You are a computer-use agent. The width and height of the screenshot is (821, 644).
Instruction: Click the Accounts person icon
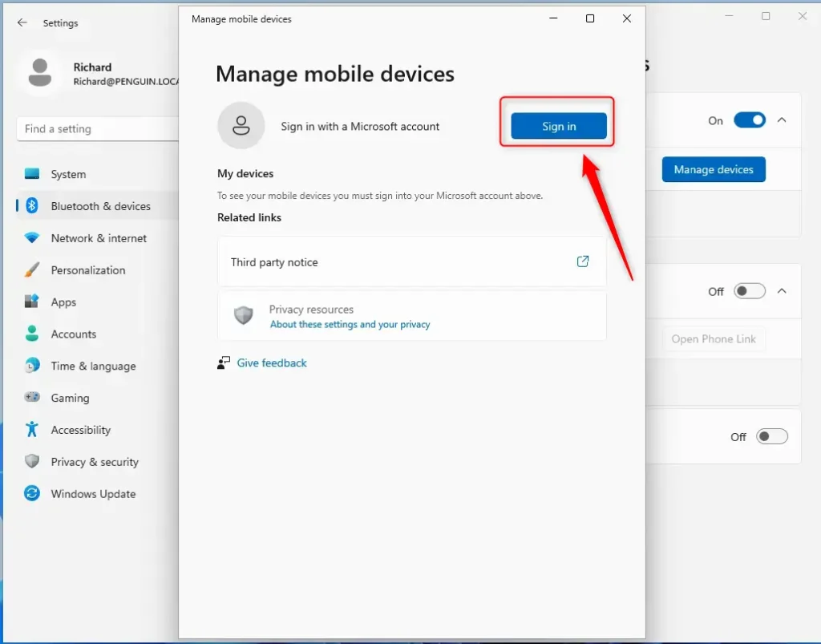pyautogui.click(x=32, y=334)
